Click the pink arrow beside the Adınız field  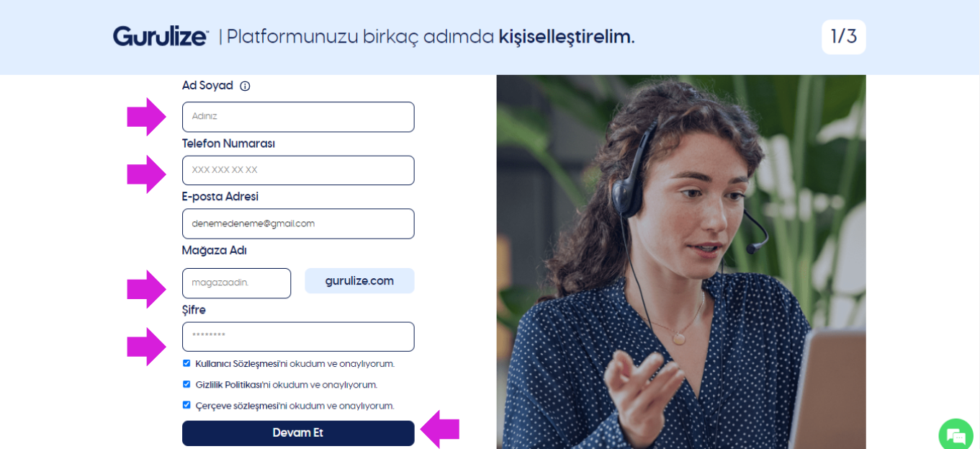[x=147, y=117]
